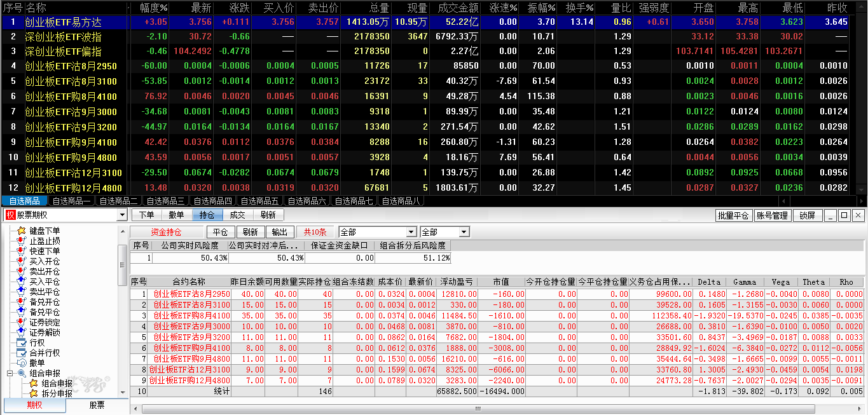Click the checkmark icon beside 行权
The image size is (868, 415).
[x=22, y=343]
